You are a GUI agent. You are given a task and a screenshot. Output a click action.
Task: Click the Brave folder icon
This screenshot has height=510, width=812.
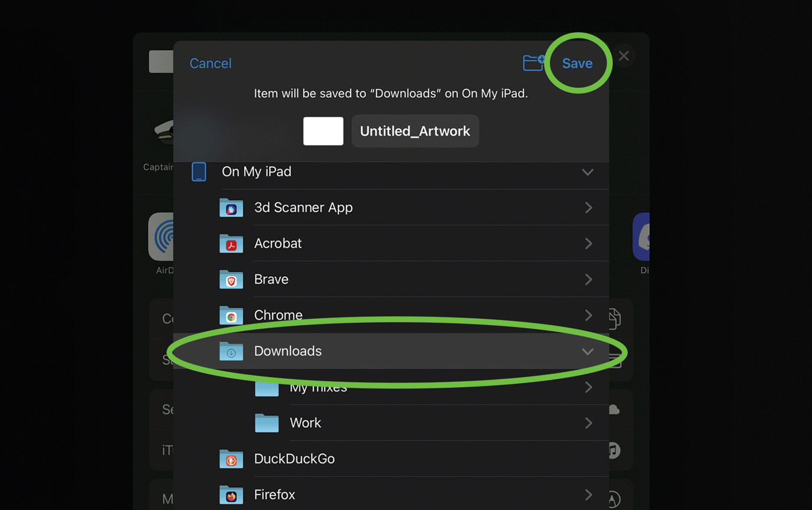click(x=231, y=280)
